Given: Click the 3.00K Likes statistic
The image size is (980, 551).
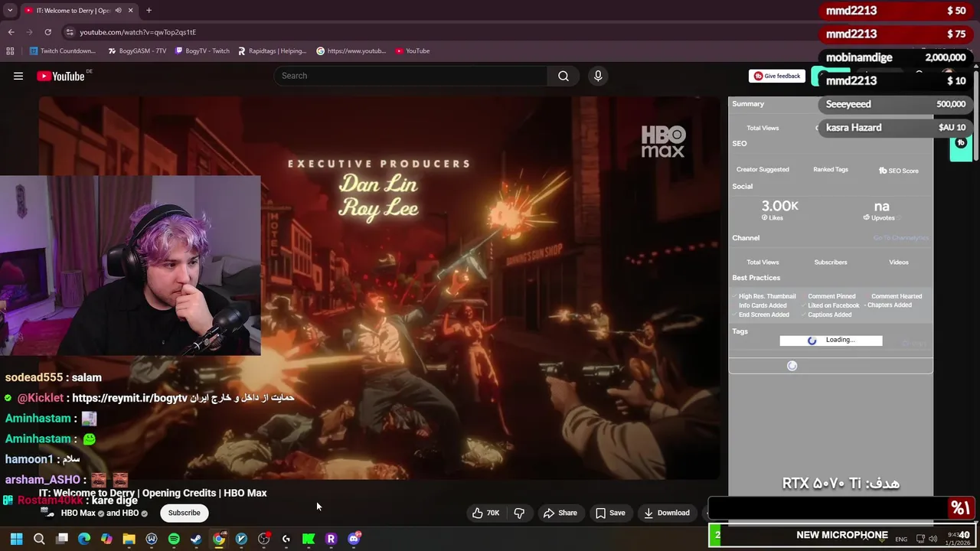Looking at the screenshot, I should click(779, 210).
